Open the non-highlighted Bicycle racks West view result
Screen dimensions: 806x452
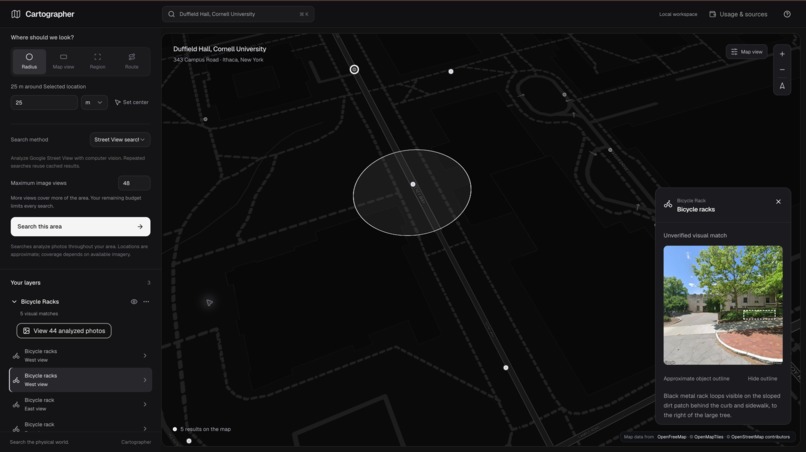tap(81, 355)
